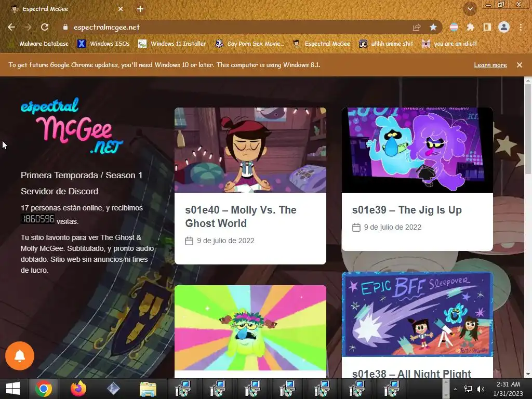Viewport: 532px width, 399px height.
Task: Open a new tab with the plus button
Action: pyautogui.click(x=140, y=9)
